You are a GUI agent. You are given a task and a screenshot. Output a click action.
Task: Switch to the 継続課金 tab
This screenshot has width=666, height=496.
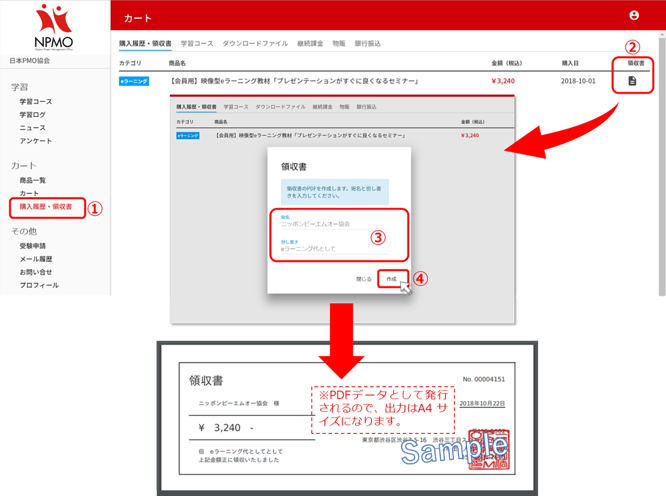point(310,43)
